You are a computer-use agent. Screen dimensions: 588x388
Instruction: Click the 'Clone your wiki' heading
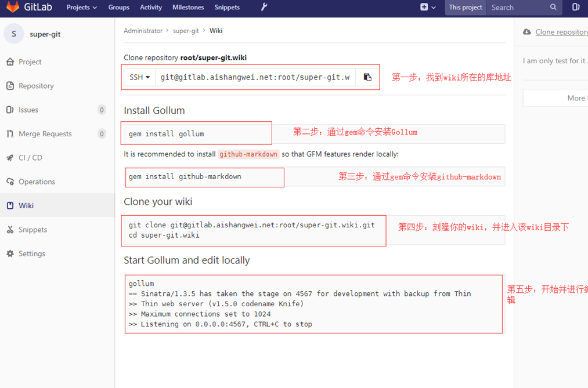(x=158, y=201)
